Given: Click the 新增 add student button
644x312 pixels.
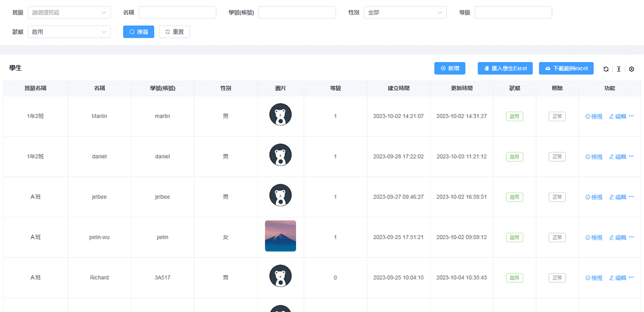Looking at the screenshot, I should click(450, 68).
